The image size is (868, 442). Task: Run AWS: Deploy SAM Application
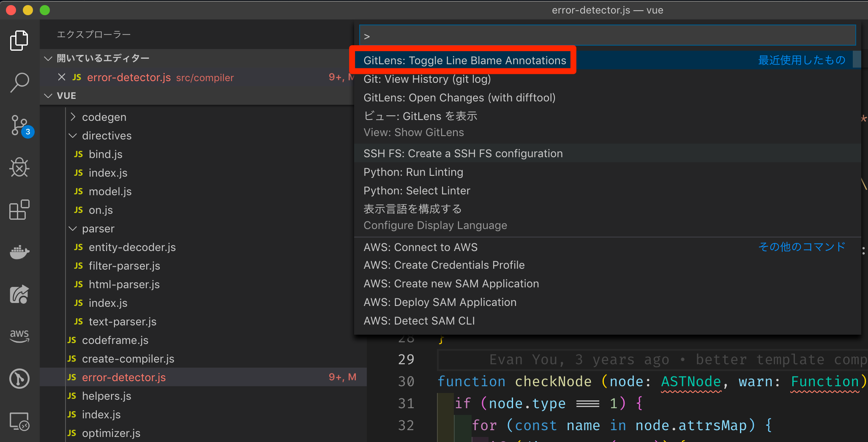click(607, 302)
